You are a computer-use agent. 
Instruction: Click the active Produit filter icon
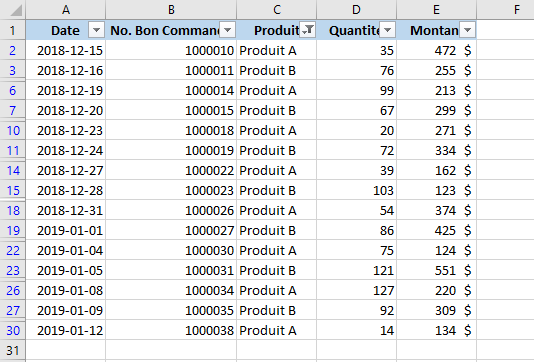(x=308, y=30)
